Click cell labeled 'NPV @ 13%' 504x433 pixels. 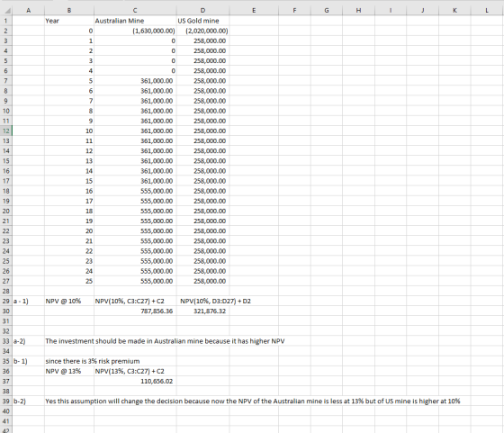pyautogui.click(x=69, y=371)
